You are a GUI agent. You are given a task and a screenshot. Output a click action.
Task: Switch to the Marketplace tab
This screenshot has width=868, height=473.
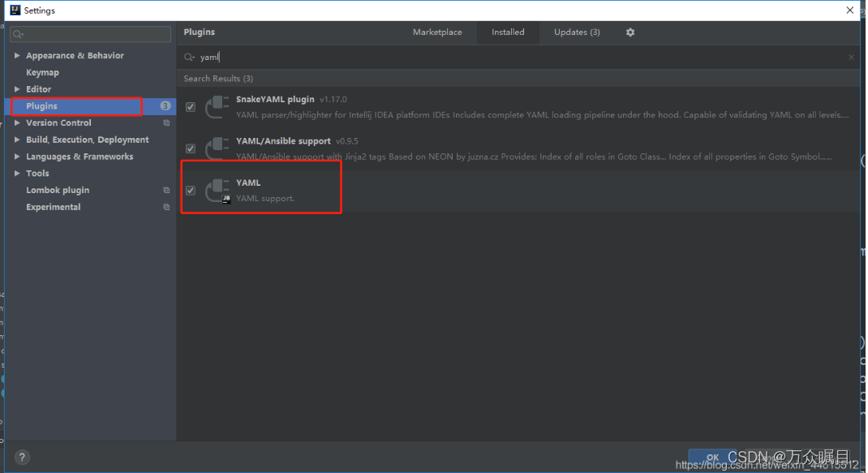pos(437,32)
